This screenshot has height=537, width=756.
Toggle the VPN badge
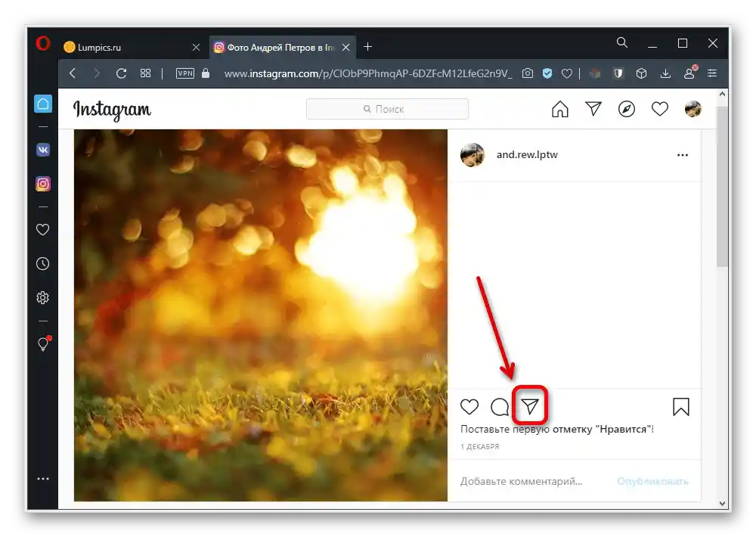(185, 73)
